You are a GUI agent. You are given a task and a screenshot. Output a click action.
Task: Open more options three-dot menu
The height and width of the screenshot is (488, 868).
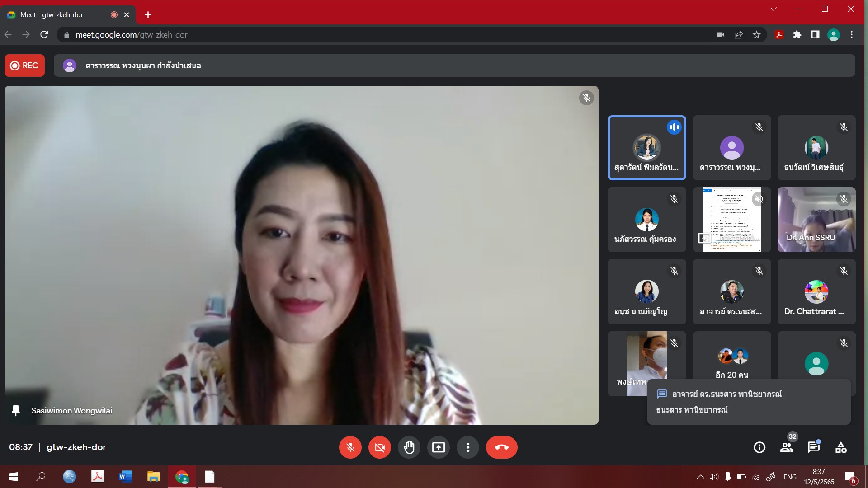467,447
